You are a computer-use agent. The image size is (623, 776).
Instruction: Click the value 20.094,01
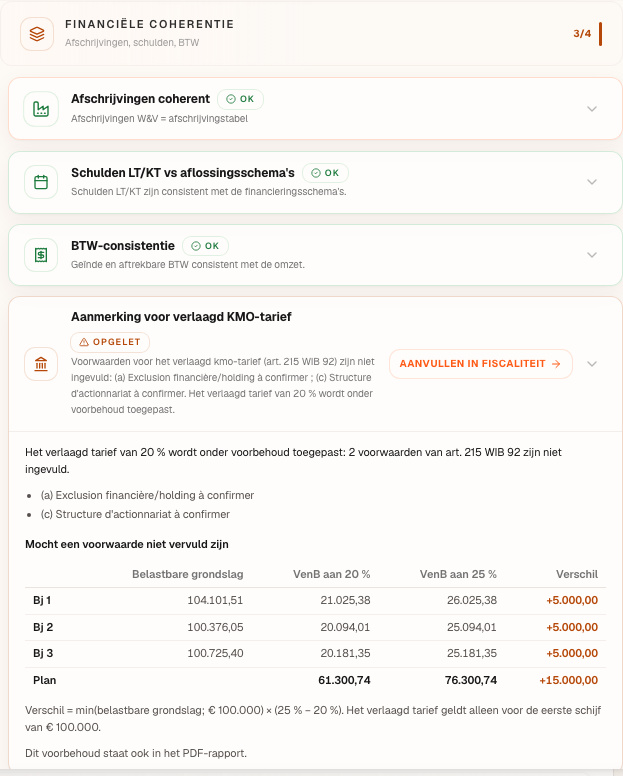tap(345, 628)
